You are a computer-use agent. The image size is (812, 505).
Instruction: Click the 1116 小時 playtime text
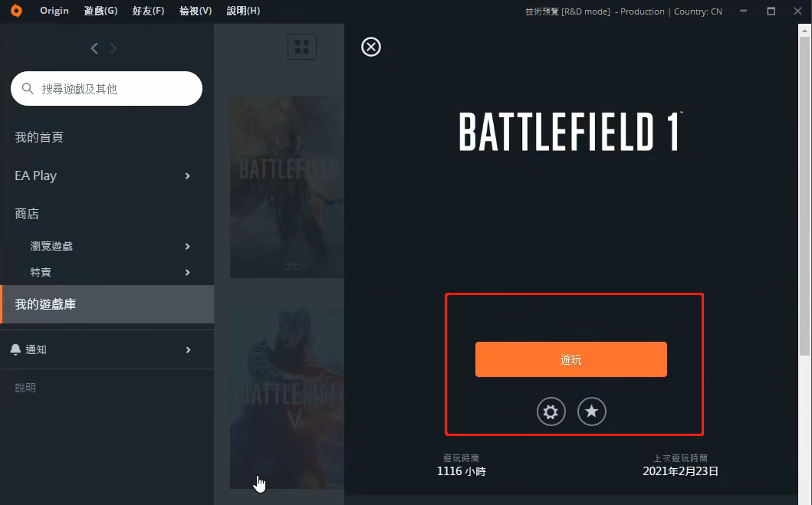[462, 471]
